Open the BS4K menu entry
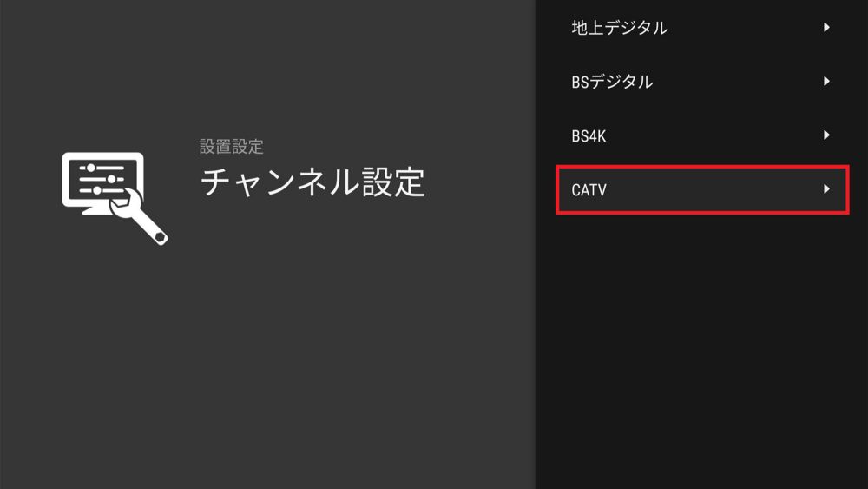 [x=702, y=135]
